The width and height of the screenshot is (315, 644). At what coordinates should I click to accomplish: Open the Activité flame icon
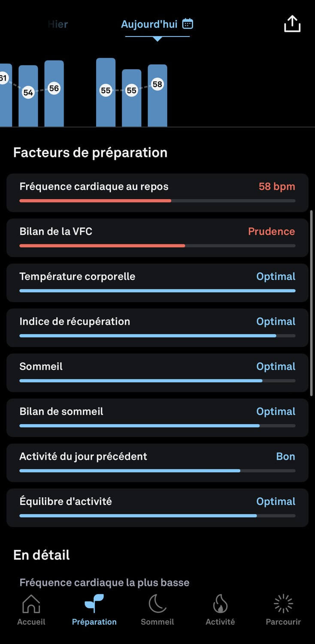[220, 604]
